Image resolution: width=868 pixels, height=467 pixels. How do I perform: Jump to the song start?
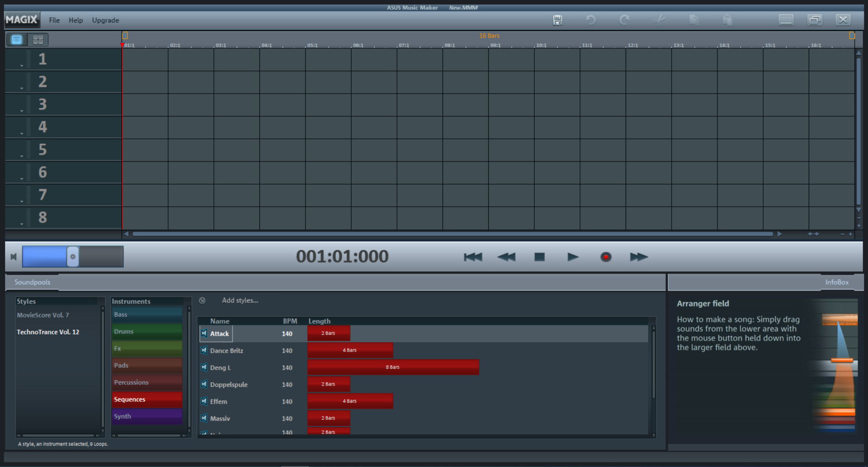[x=473, y=257]
